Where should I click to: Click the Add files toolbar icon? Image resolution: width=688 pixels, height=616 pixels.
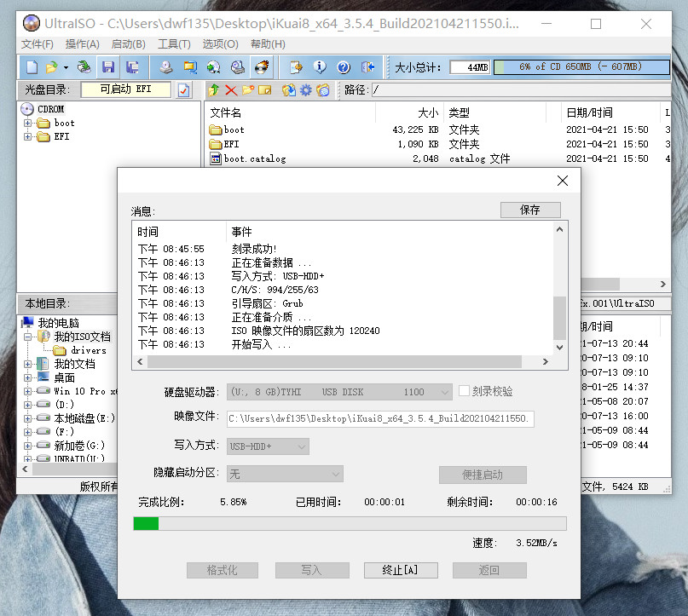(296, 67)
